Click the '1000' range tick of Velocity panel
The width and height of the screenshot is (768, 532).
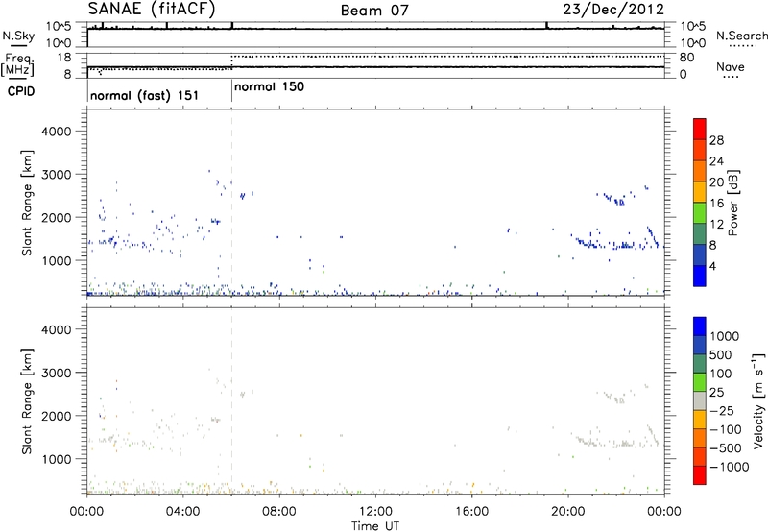pos(56,459)
